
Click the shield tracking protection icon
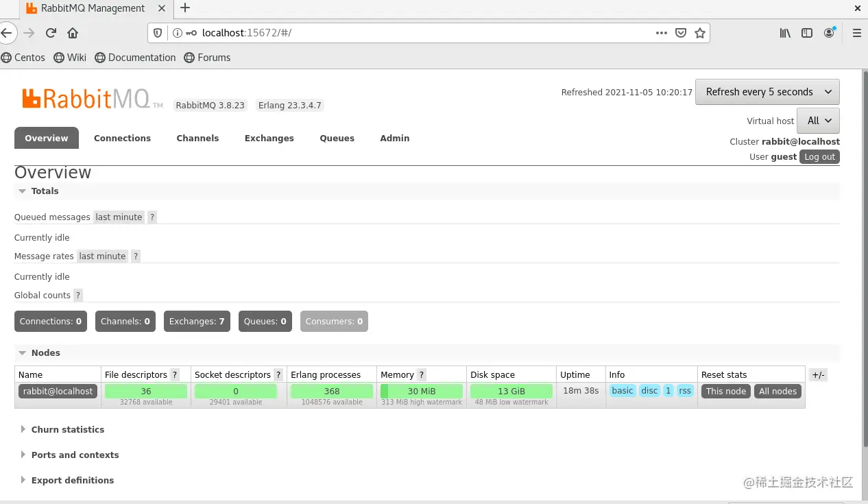[158, 33]
